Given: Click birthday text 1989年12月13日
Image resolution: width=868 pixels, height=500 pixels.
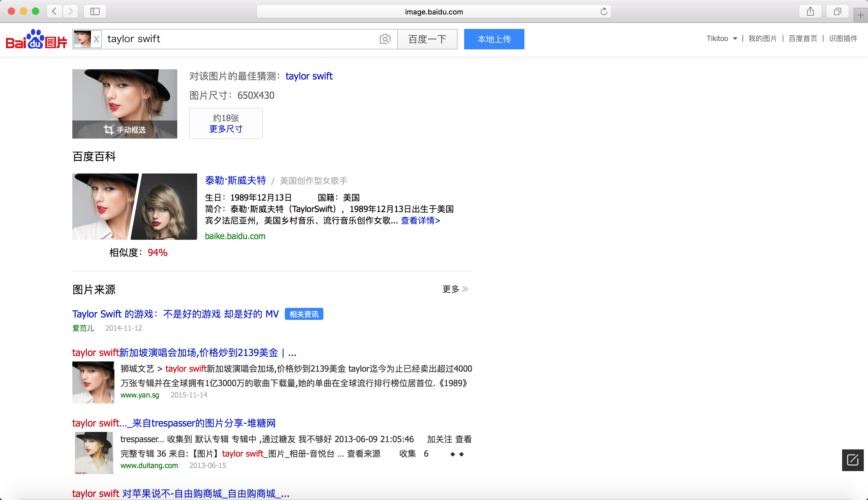Looking at the screenshot, I should [261, 198].
